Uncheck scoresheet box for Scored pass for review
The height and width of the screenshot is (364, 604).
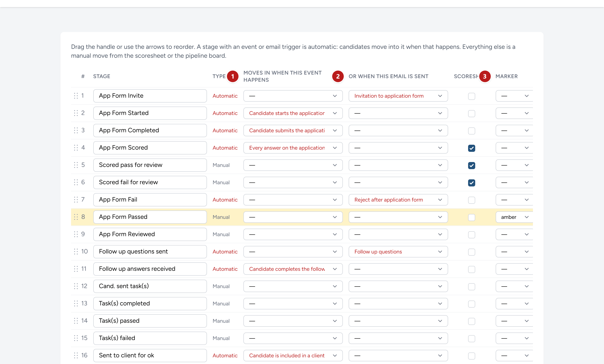coord(471,165)
